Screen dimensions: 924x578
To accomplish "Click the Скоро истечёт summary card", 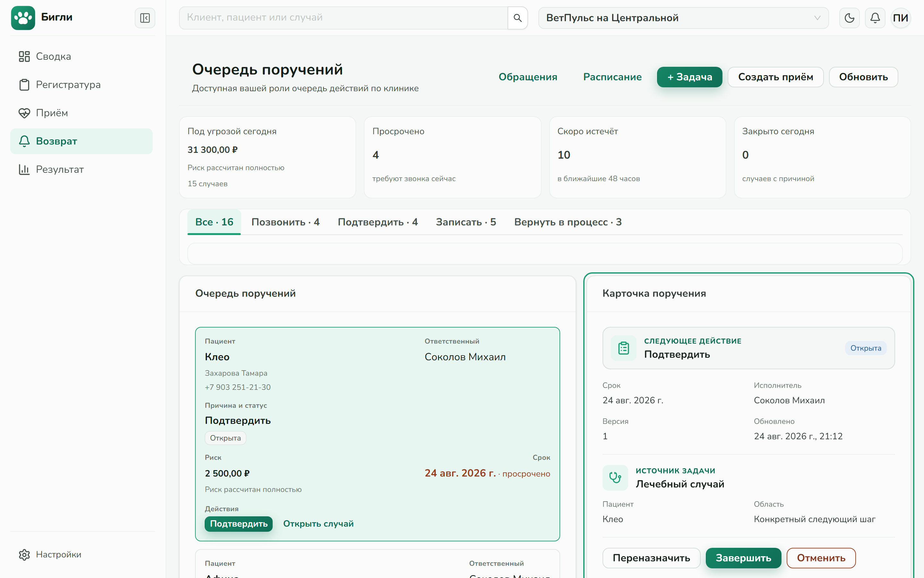I will pos(637,157).
